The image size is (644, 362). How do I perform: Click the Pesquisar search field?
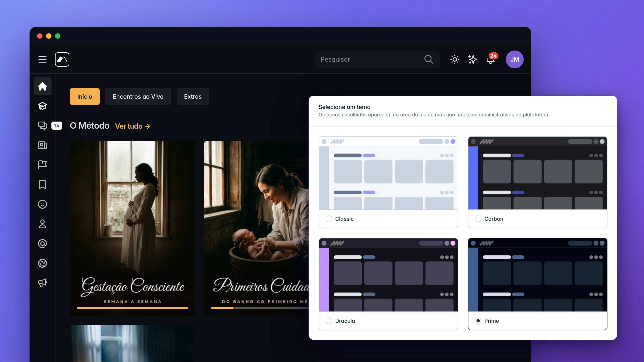pos(377,59)
